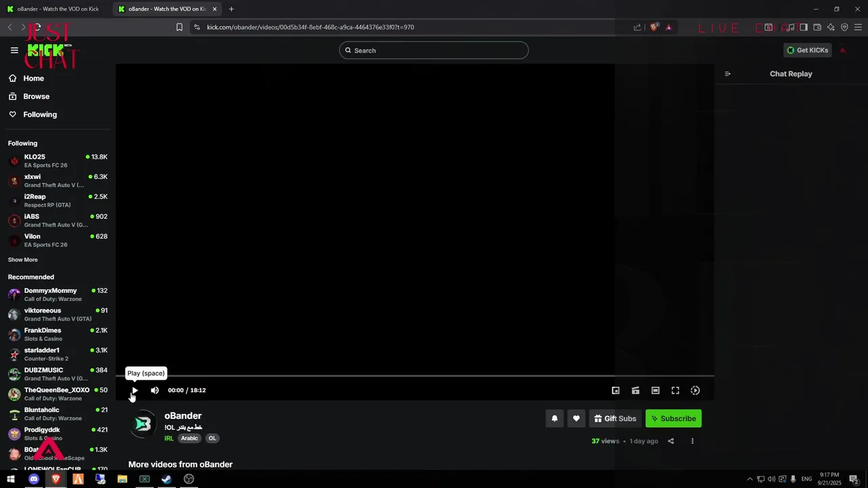
Task: Open the IRL category link
Action: tap(169, 439)
